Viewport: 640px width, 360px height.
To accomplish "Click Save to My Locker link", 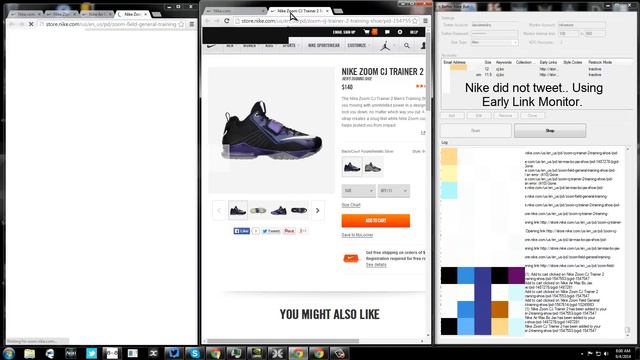I will tap(357, 235).
